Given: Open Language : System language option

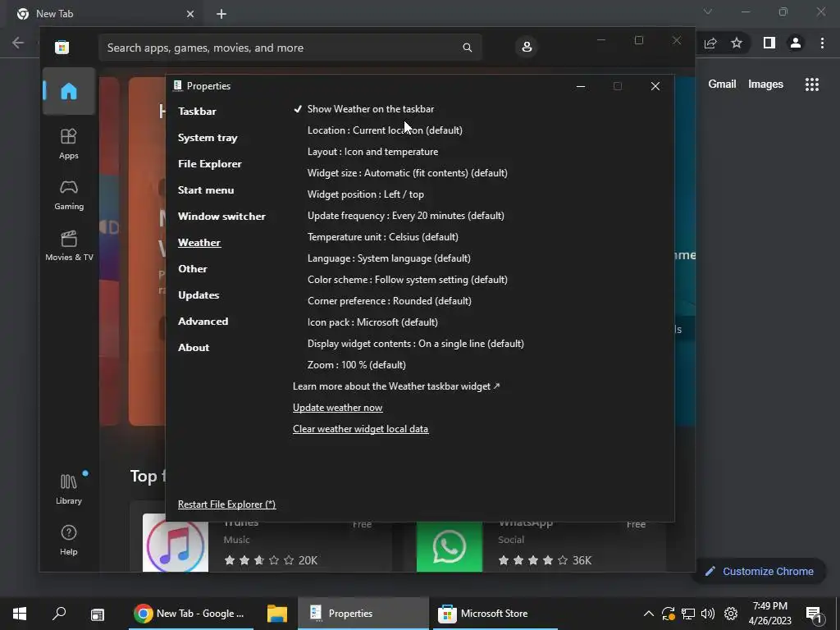Looking at the screenshot, I should (x=389, y=258).
